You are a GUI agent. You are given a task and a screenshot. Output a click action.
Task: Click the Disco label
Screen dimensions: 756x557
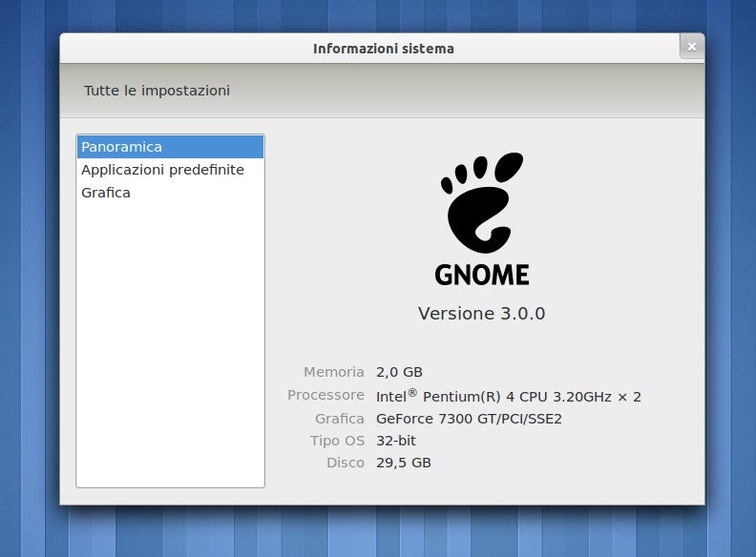pyautogui.click(x=346, y=463)
